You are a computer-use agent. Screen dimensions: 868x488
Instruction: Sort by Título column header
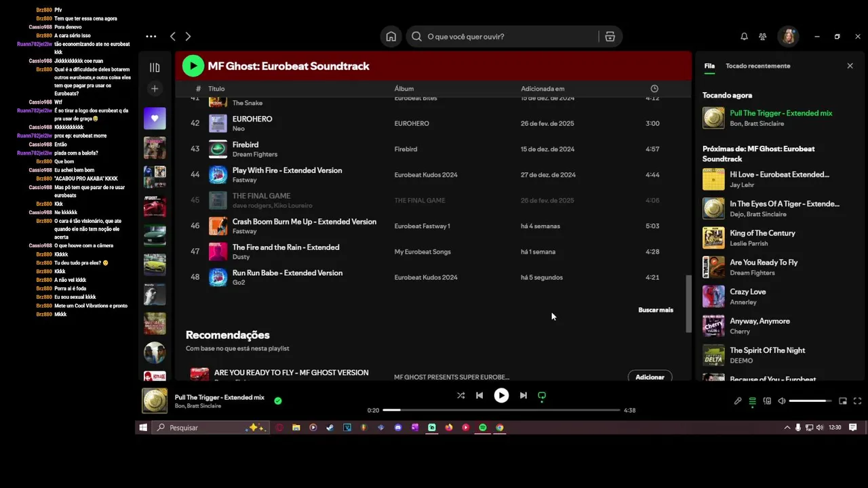pos(216,89)
